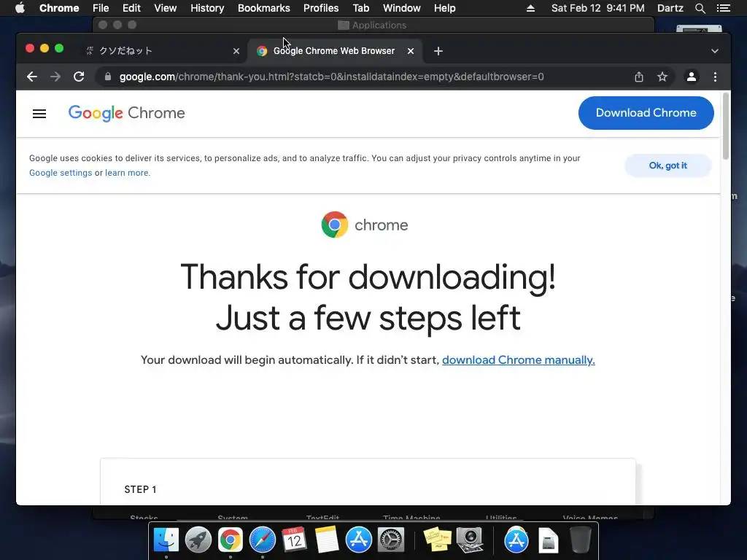Close the クソだねット tab
The image size is (747, 560).
236,51
